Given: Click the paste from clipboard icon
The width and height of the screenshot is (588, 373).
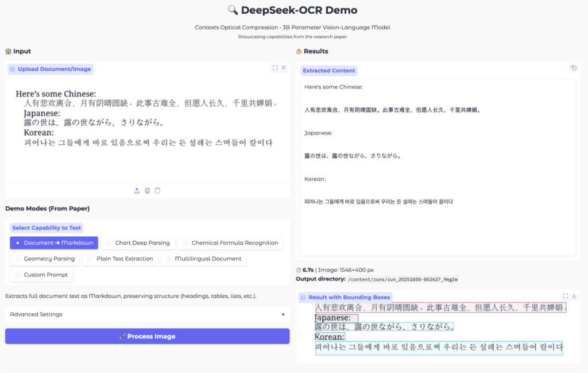Looking at the screenshot, I should (157, 191).
